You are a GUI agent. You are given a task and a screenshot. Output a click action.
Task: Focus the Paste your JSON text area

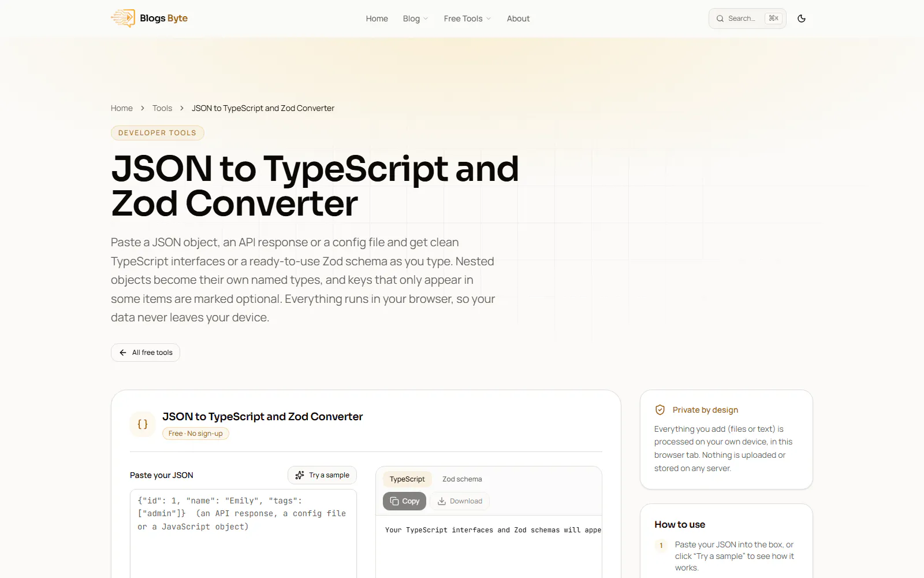coord(243,533)
